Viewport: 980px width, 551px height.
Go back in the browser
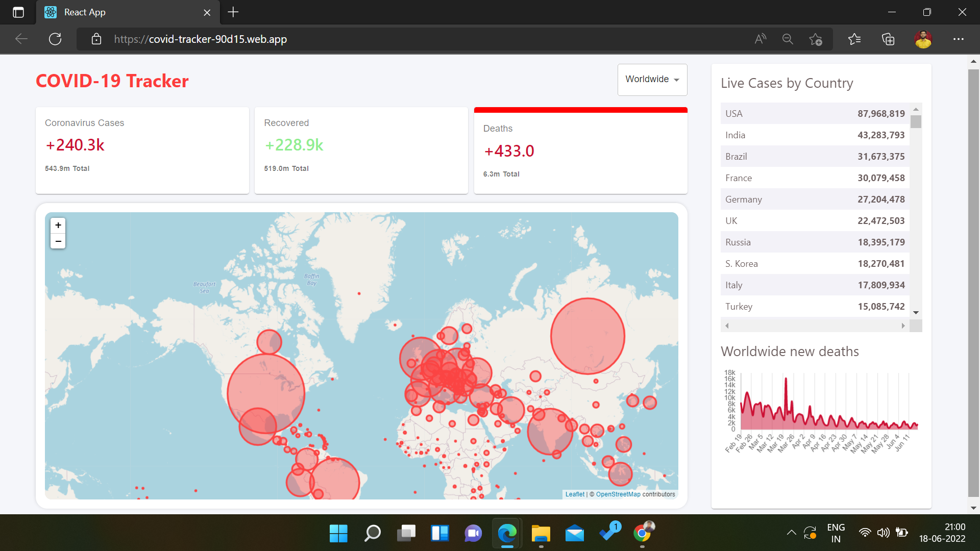click(x=21, y=39)
